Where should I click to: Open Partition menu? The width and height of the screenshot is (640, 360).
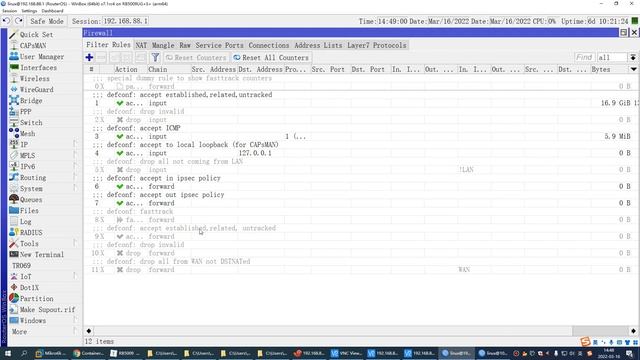pyautogui.click(x=36, y=299)
